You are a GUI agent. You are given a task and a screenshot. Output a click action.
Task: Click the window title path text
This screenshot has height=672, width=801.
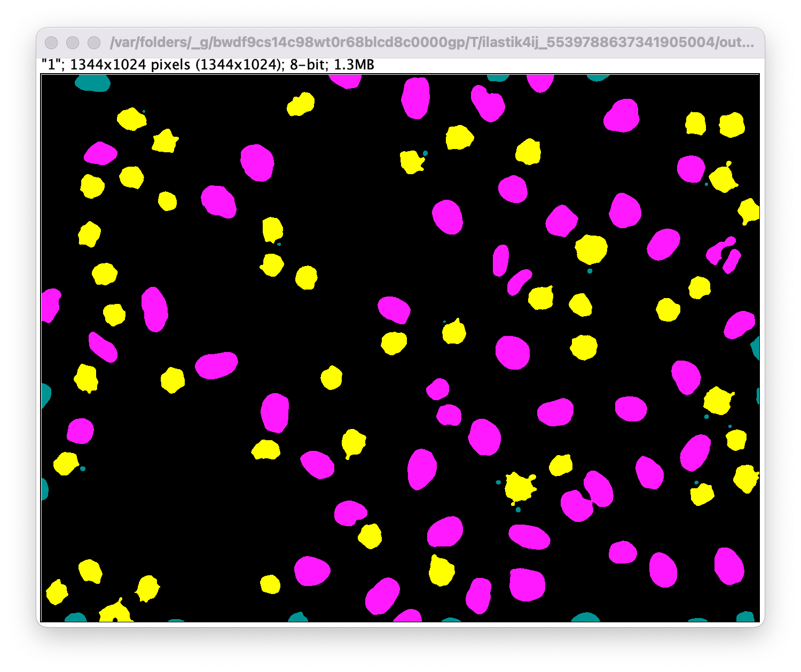pos(431,42)
